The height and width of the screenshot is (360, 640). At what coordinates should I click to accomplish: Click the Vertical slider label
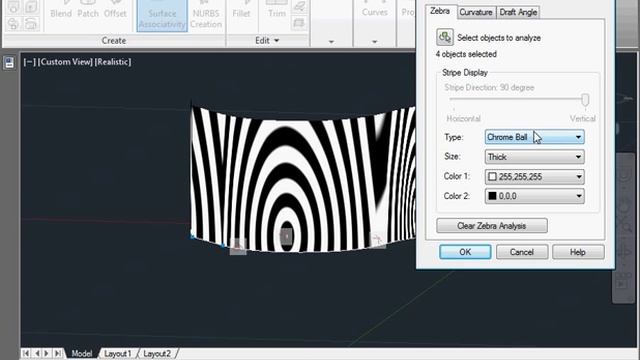pyautogui.click(x=582, y=118)
